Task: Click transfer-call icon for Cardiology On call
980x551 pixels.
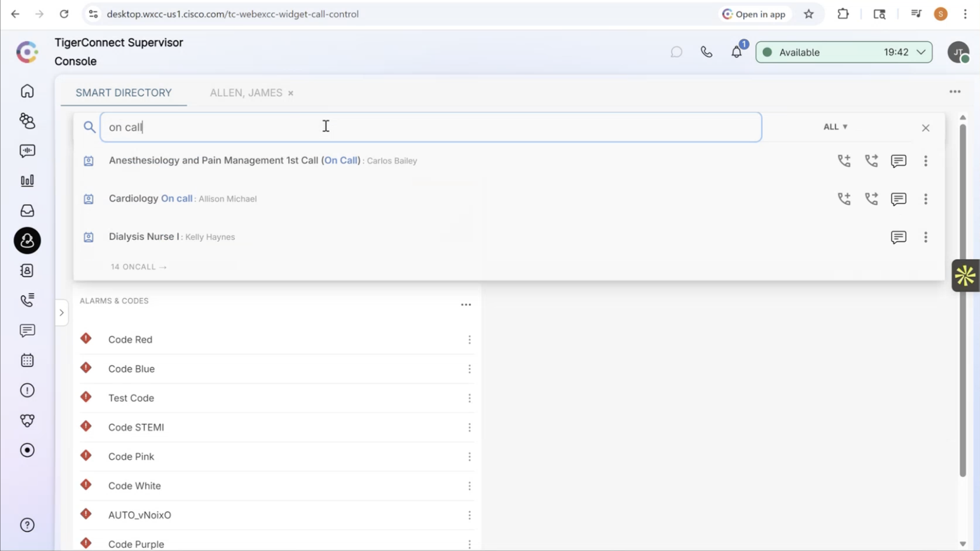Action: pyautogui.click(x=871, y=199)
